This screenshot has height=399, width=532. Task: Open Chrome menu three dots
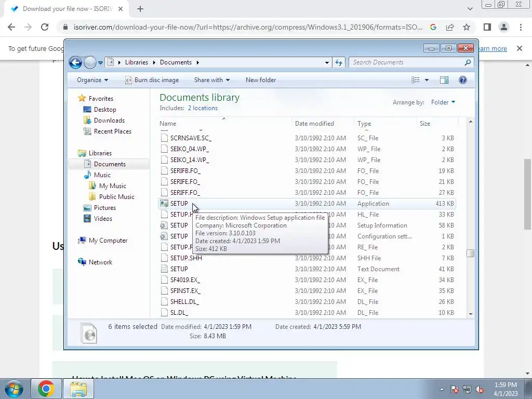point(521,27)
